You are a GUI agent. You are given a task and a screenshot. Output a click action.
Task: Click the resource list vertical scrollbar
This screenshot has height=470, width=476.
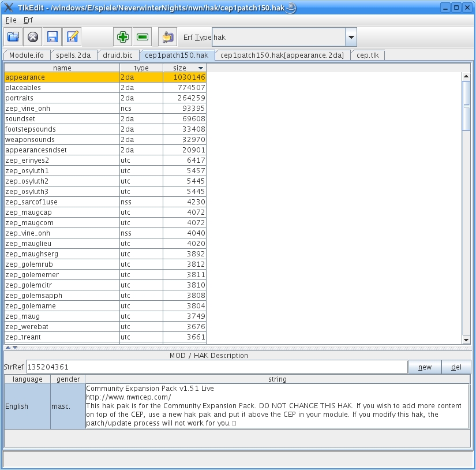[466, 106]
